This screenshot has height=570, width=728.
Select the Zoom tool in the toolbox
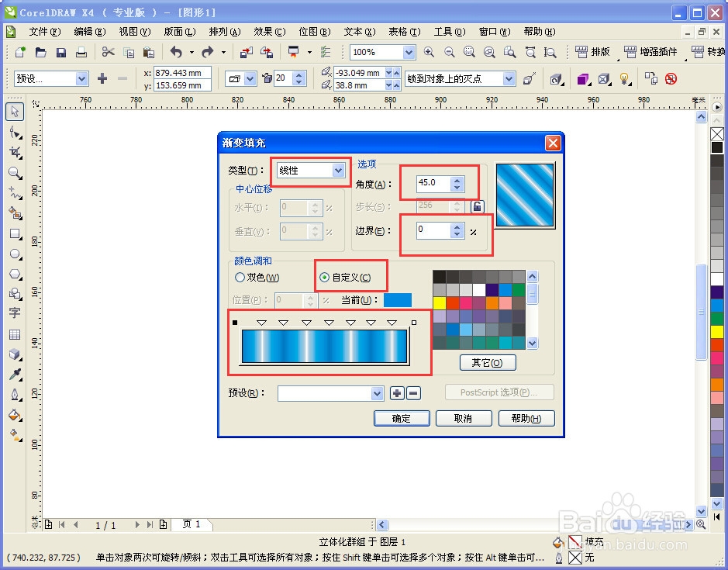coord(15,173)
